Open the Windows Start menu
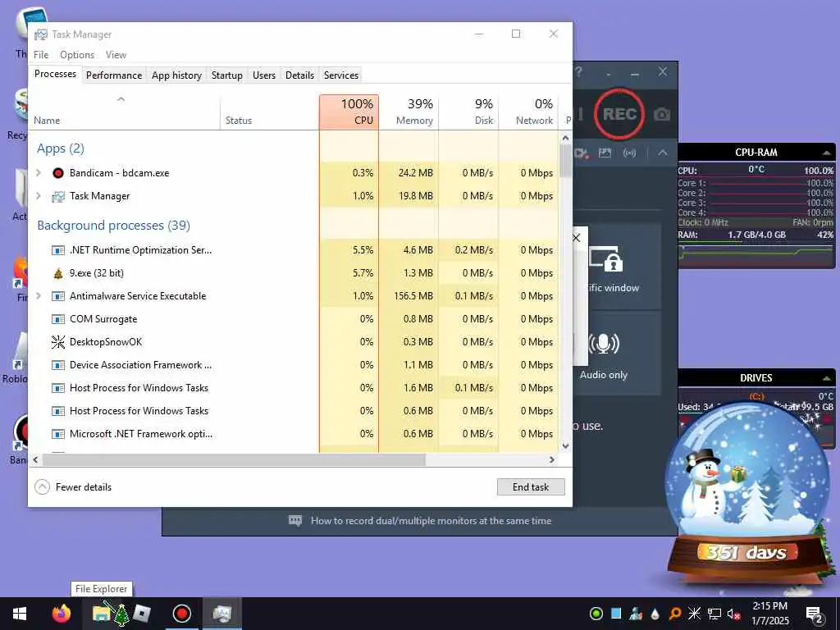The width and height of the screenshot is (840, 630). [x=20, y=614]
